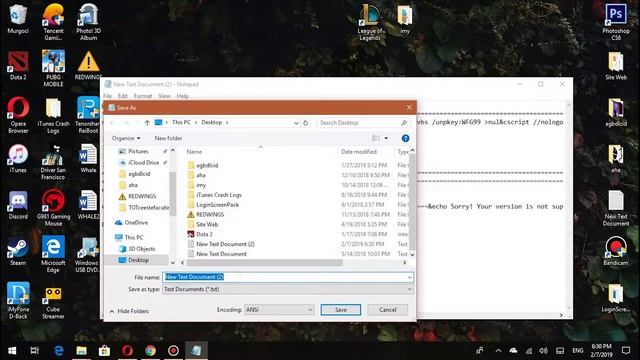Click the New folder button
640x360 pixels.
[x=168, y=138]
